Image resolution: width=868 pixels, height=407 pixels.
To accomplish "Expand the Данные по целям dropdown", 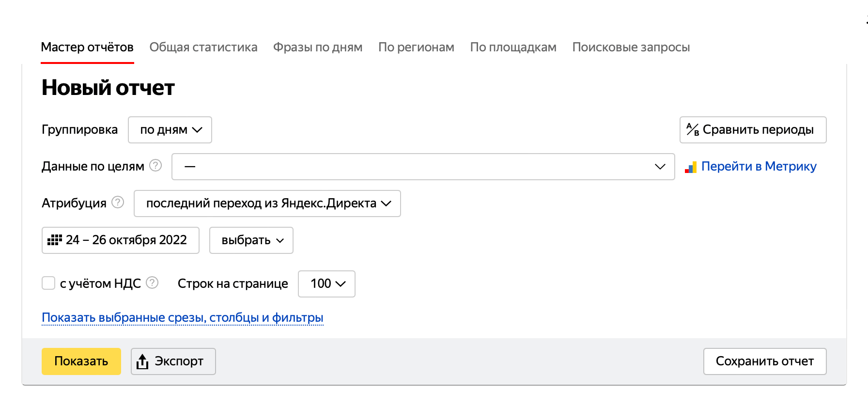I will [x=423, y=167].
